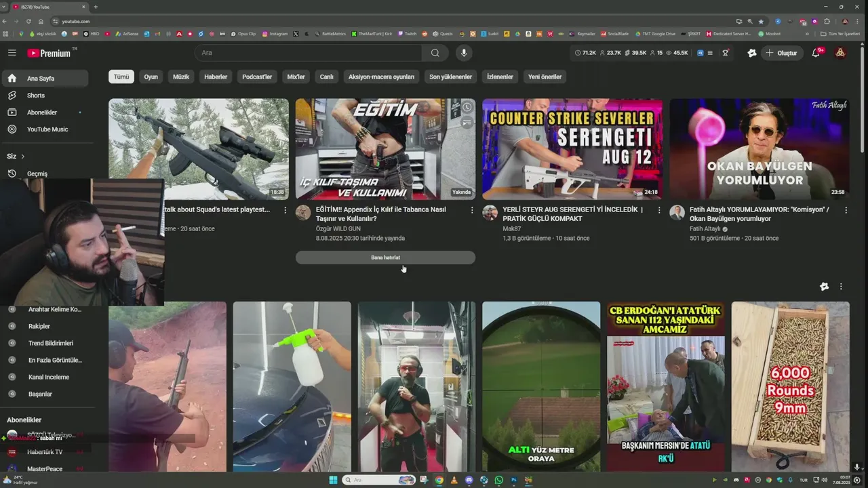Open Geçmiş history in sidebar

point(45,174)
